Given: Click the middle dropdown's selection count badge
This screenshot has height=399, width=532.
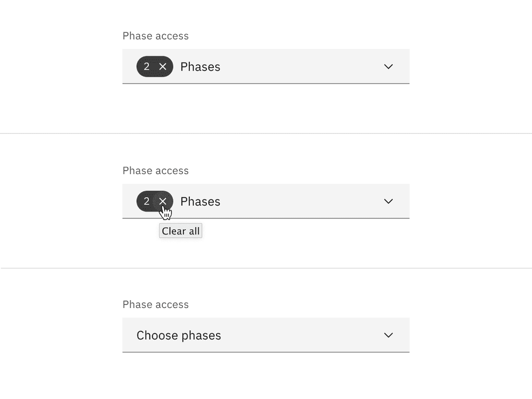Looking at the screenshot, I should [x=147, y=201].
